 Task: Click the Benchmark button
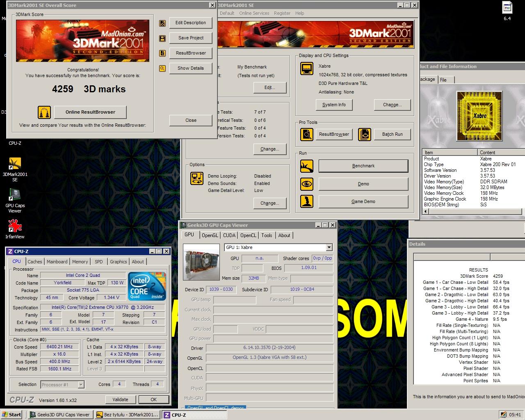tap(363, 166)
